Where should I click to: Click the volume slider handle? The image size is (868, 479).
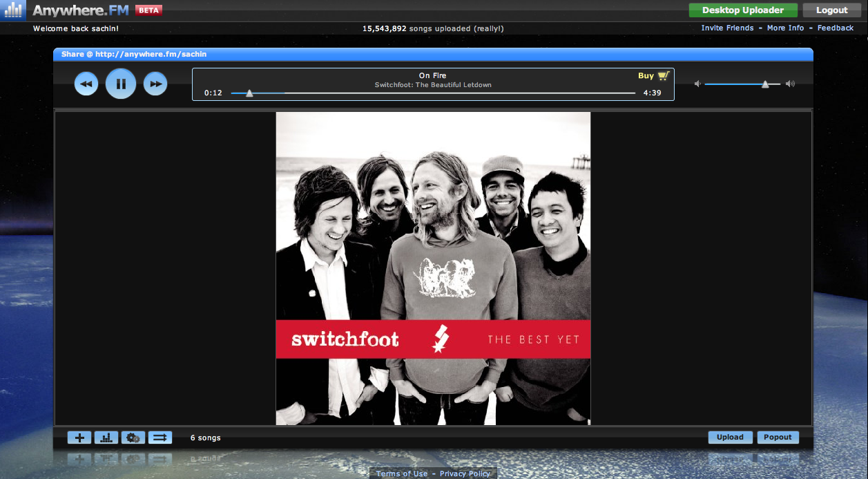point(765,84)
